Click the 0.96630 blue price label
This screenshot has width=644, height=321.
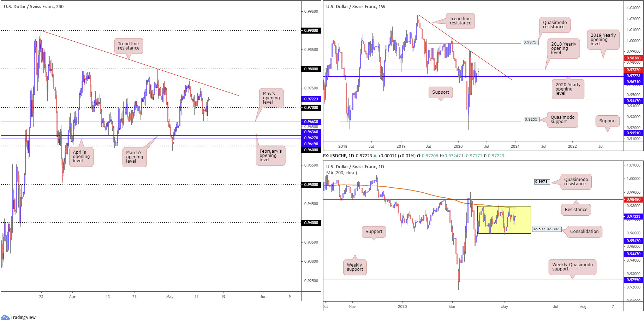311,122
